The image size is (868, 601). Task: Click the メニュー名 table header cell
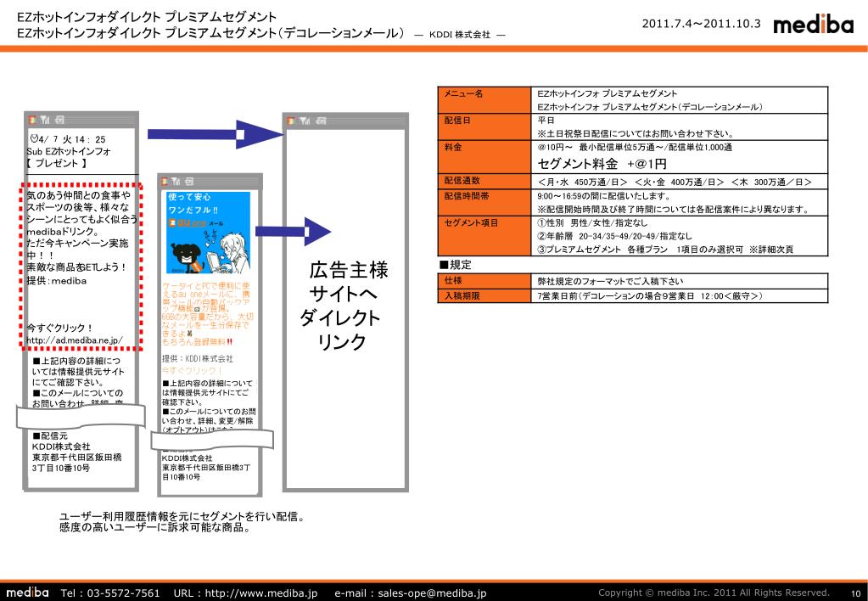point(484,99)
